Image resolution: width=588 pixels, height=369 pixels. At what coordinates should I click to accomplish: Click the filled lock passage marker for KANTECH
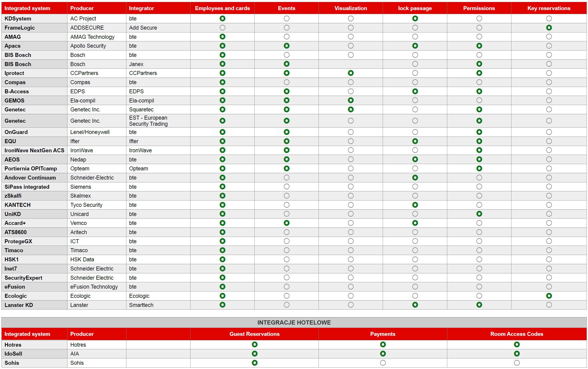pos(415,205)
